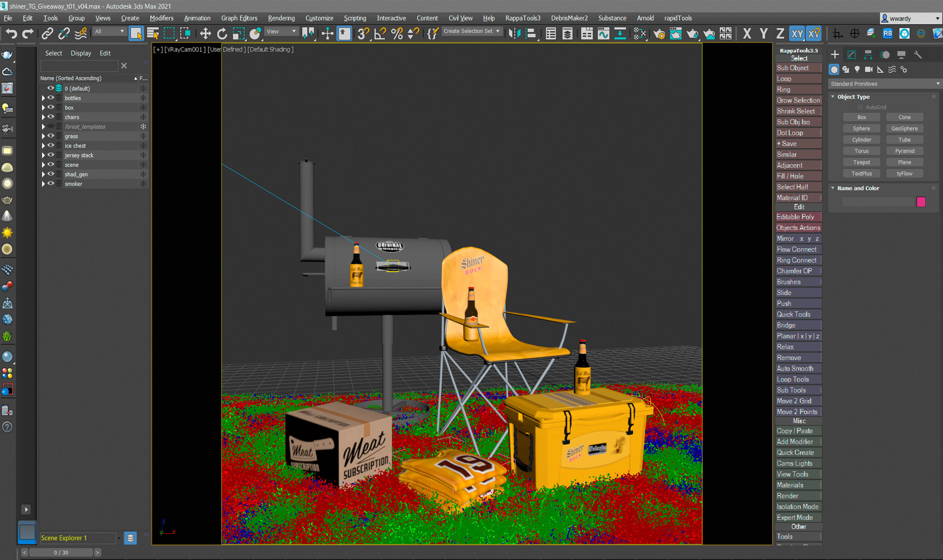
Task: Choose the Select and Scale tool
Action: point(239,34)
